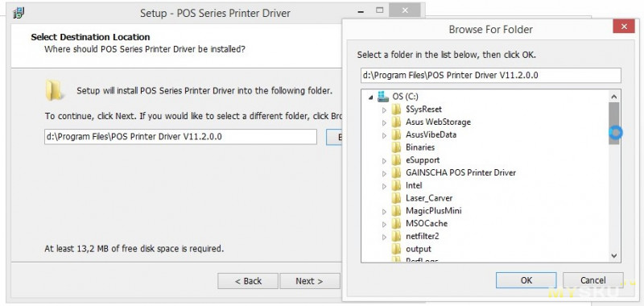Image resolution: width=644 pixels, height=306 pixels.
Task: Close the Browse For Folder dialog
Action: [x=624, y=27]
